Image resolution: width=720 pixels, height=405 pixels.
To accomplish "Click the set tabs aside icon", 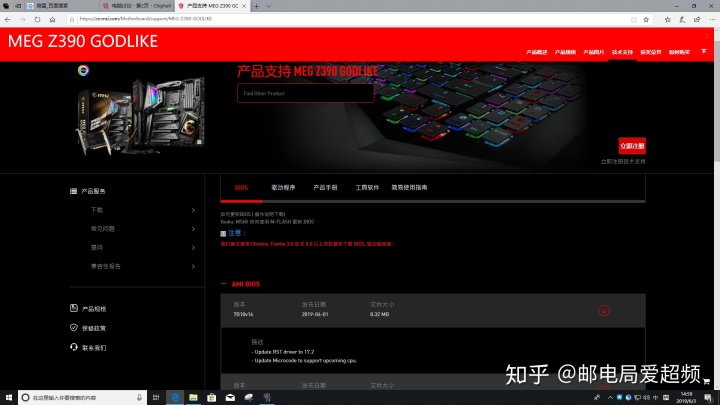I will point(18,6).
